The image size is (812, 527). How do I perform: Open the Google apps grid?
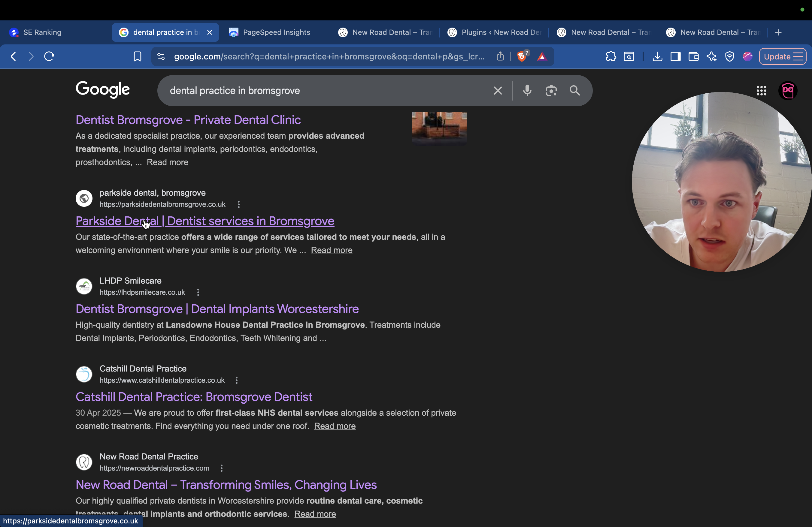tap(761, 91)
